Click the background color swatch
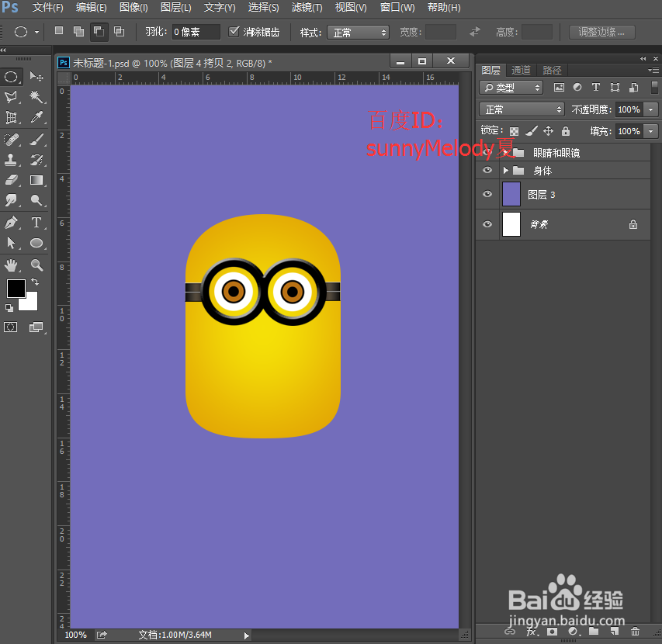Screen dimensions: 662x644 [x=32, y=305]
